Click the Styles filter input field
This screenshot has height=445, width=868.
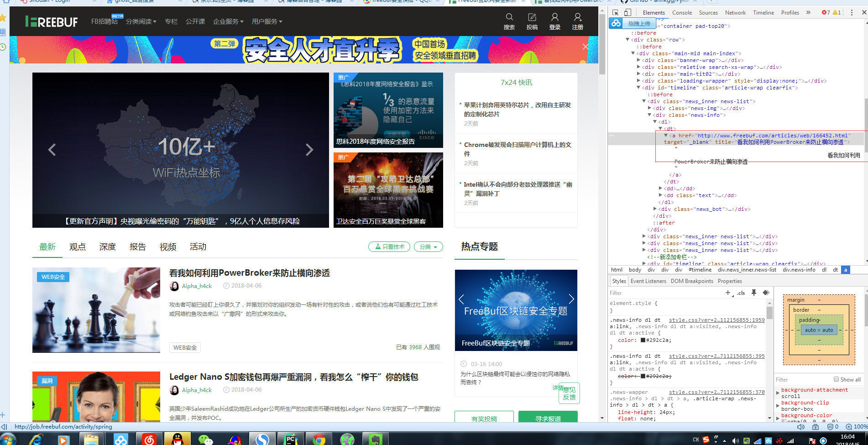665,293
